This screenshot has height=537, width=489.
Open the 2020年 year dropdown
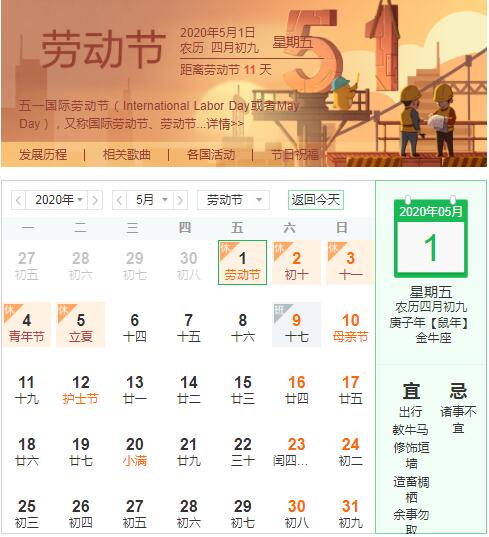[57, 200]
